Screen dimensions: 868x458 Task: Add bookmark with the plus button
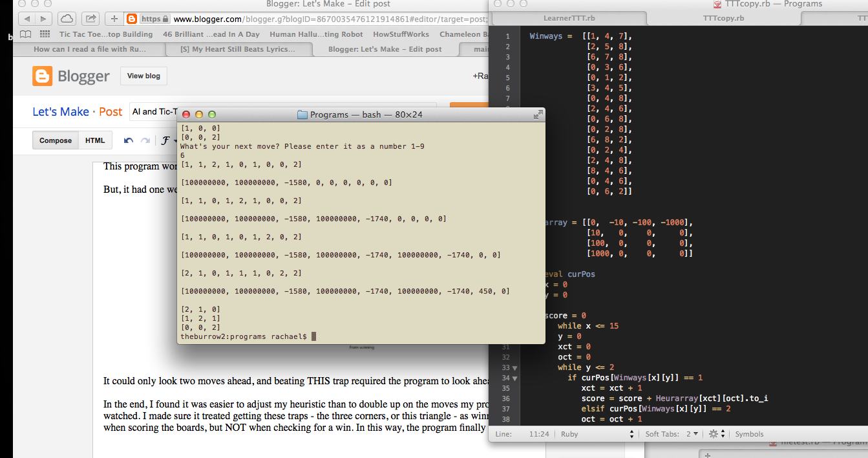[x=114, y=19]
